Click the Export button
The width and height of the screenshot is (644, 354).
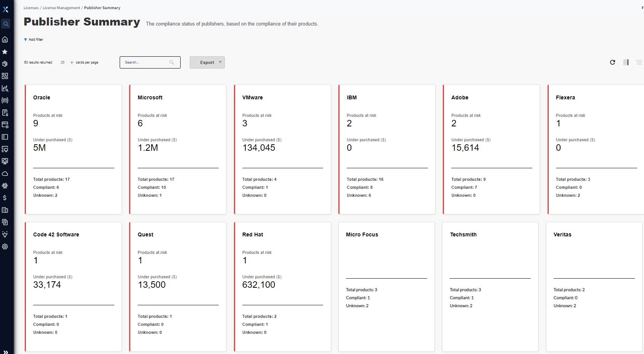205,62
